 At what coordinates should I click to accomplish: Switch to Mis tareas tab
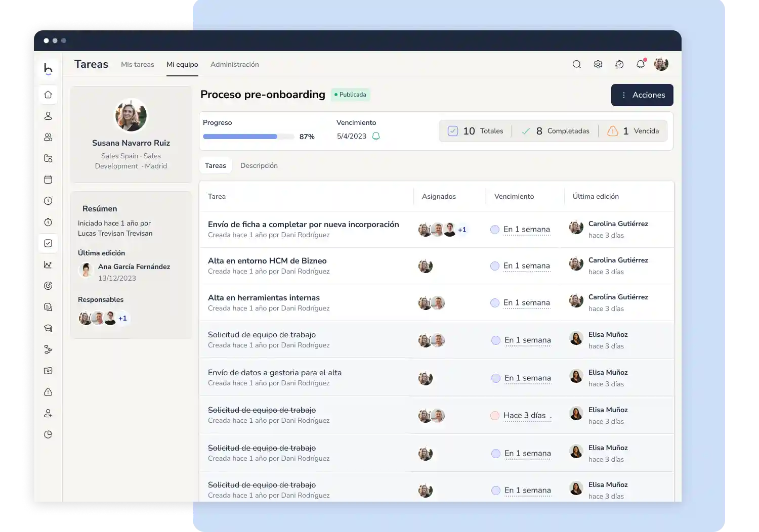pos(138,64)
